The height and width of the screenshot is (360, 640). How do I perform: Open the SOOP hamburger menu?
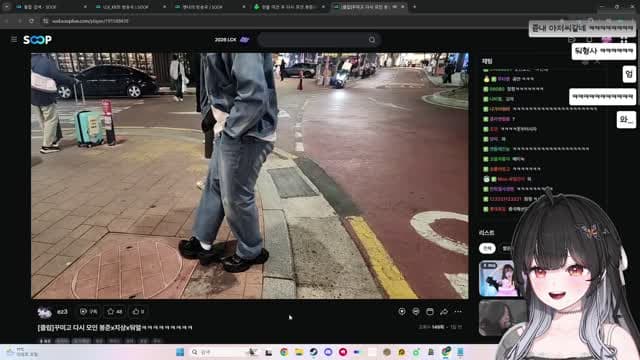click(14, 39)
